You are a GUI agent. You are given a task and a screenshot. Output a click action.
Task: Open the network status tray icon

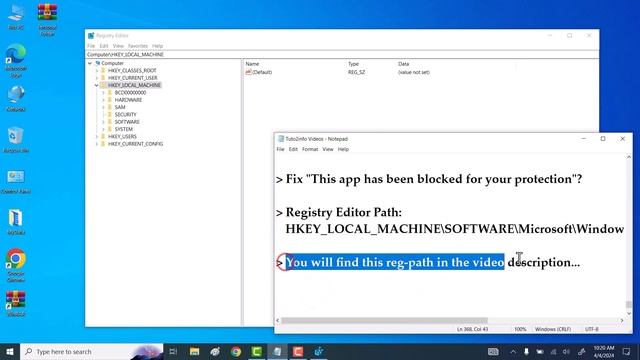pyautogui.click(x=553, y=351)
